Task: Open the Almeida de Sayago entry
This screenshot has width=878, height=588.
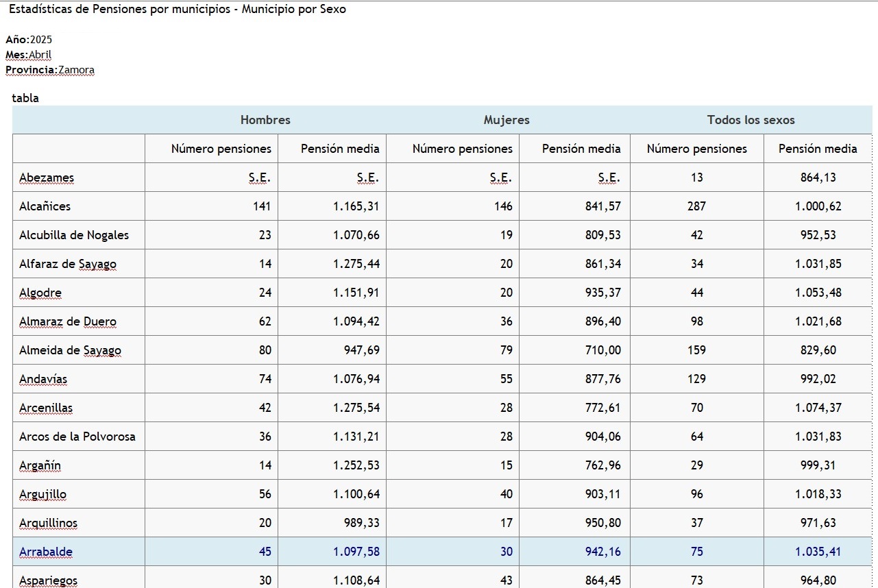Action: click(x=70, y=350)
